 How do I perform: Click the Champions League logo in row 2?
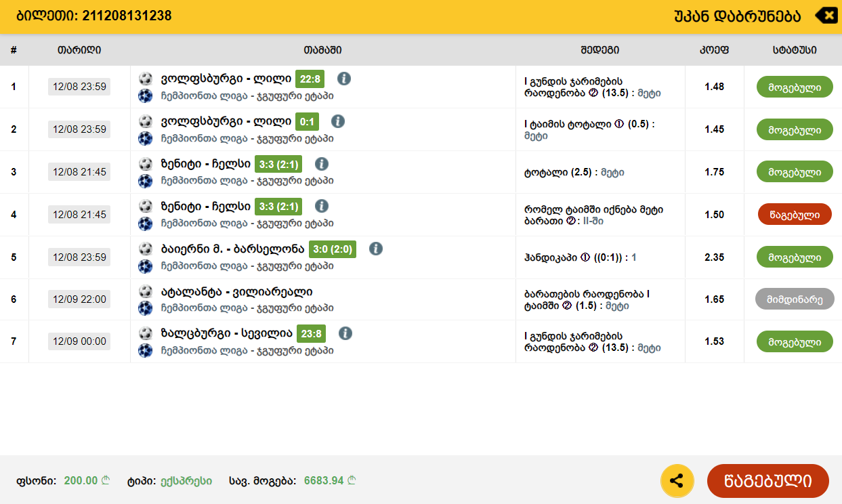click(x=145, y=139)
